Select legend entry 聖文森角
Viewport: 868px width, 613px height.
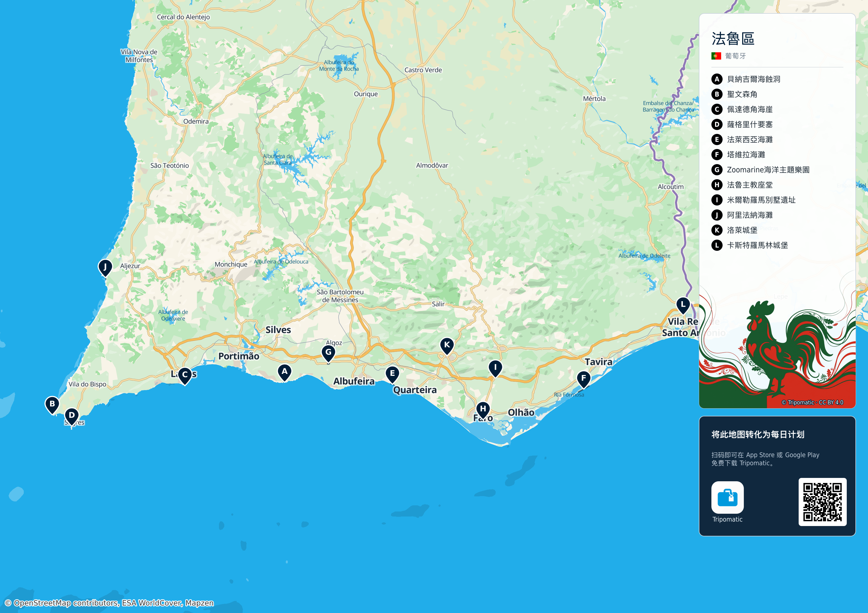click(742, 94)
